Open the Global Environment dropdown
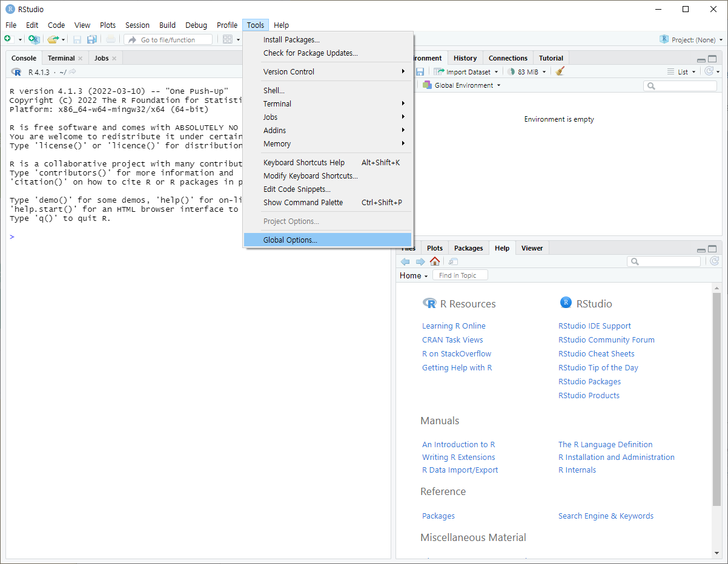Viewport: 728px width, 564px height. click(462, 85)
